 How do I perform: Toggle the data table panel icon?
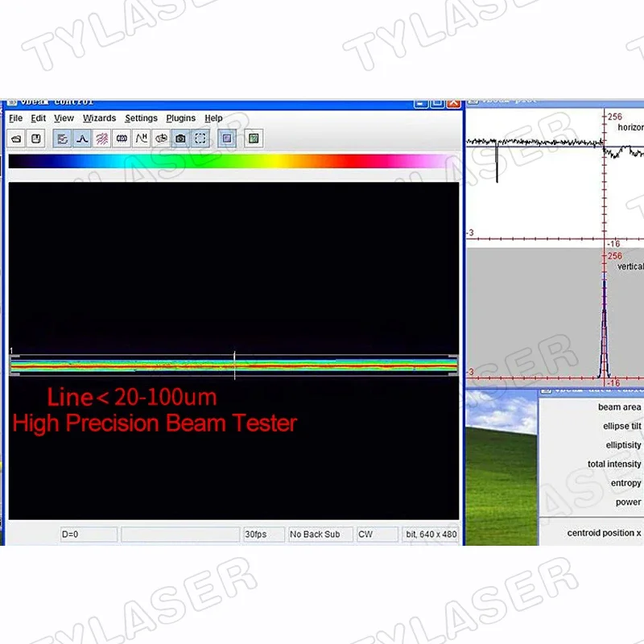tap(62, 138)
